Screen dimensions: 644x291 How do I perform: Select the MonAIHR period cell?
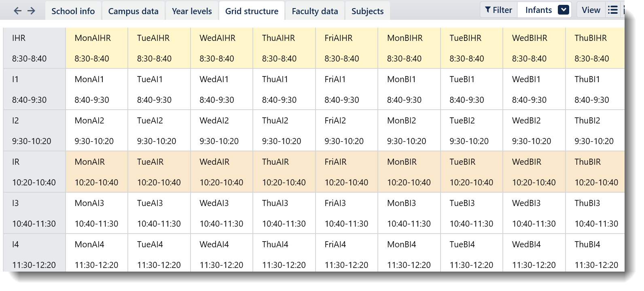[x=97, y=48]
